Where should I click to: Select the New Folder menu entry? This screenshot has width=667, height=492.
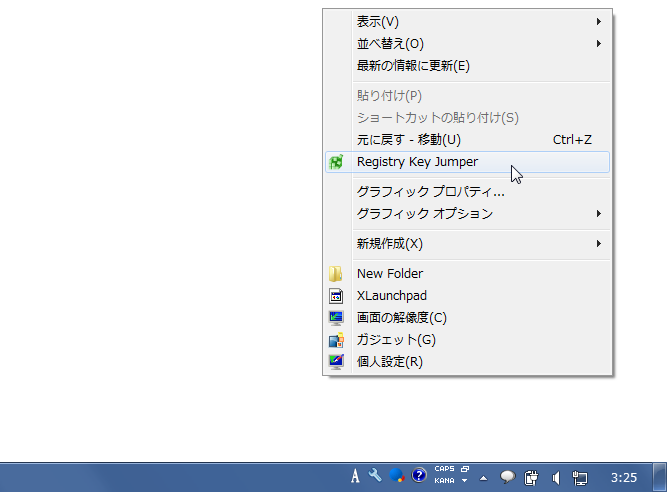click(467, 274)
